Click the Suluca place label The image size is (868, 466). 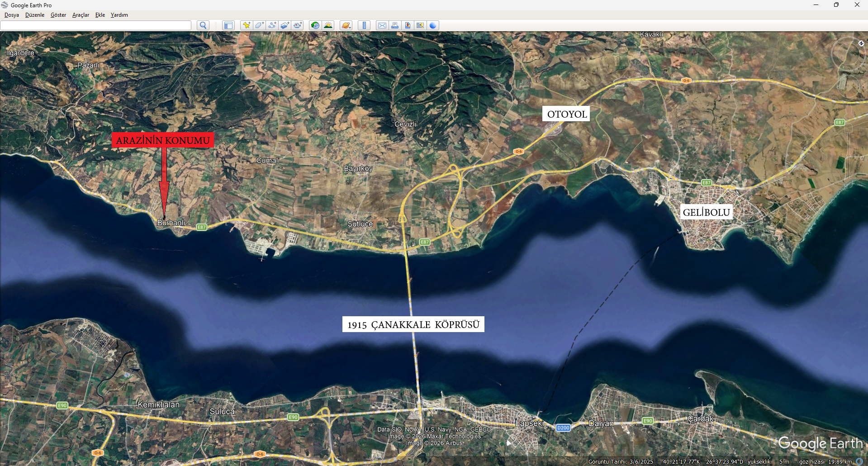coord(222,411)
